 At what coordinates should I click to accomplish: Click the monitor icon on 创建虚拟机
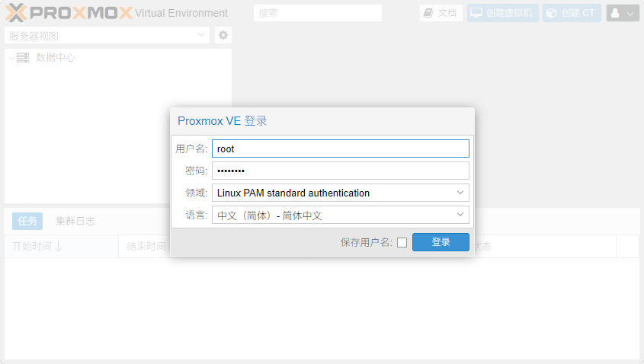click(x=476, y=13)
